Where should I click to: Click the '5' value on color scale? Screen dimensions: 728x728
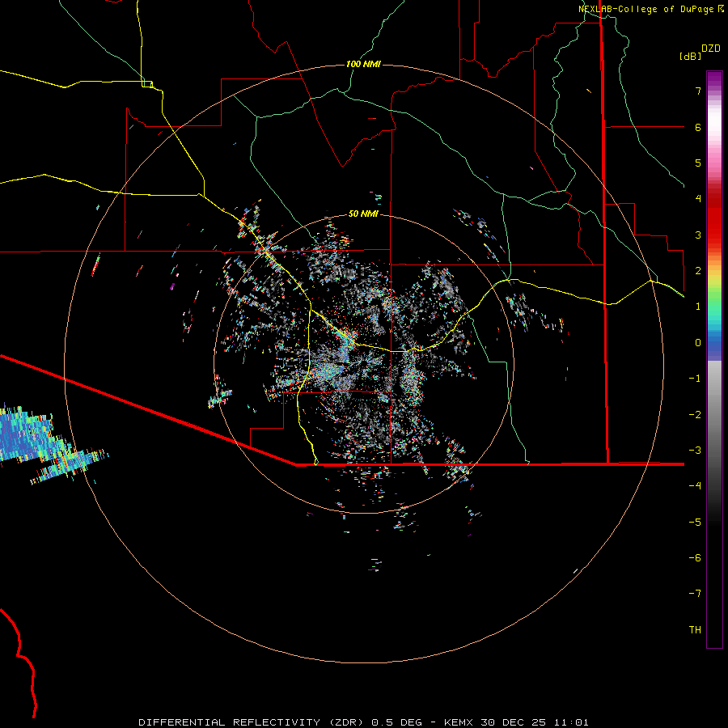698,163
